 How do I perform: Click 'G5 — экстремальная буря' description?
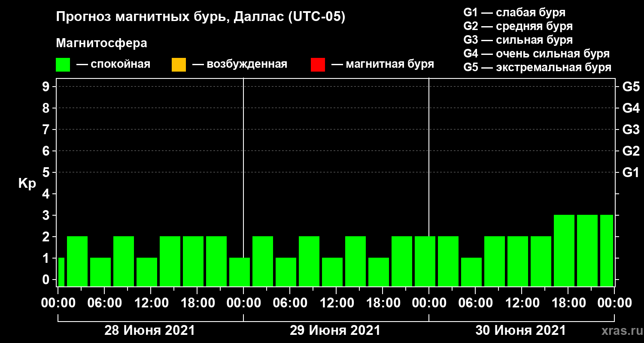coord(538,67)
